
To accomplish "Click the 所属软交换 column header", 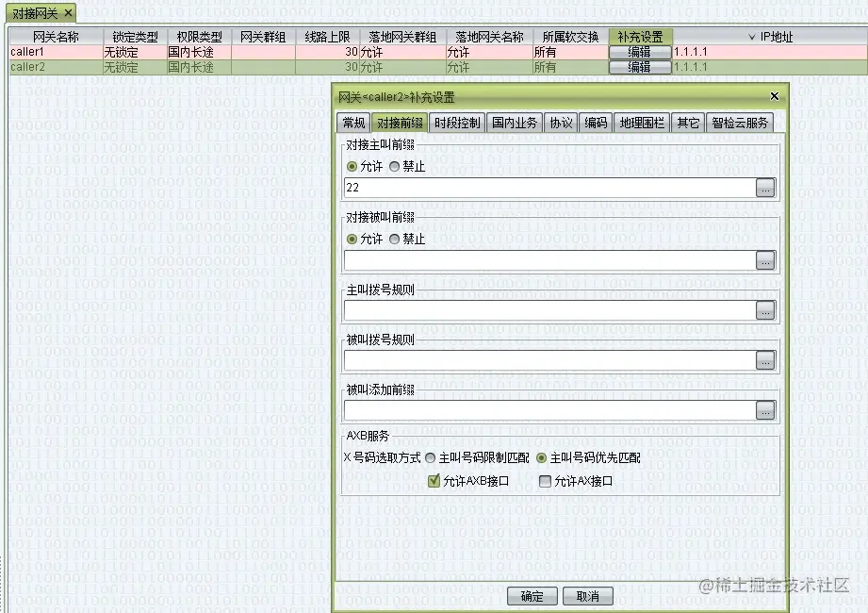I will point(571,37).
